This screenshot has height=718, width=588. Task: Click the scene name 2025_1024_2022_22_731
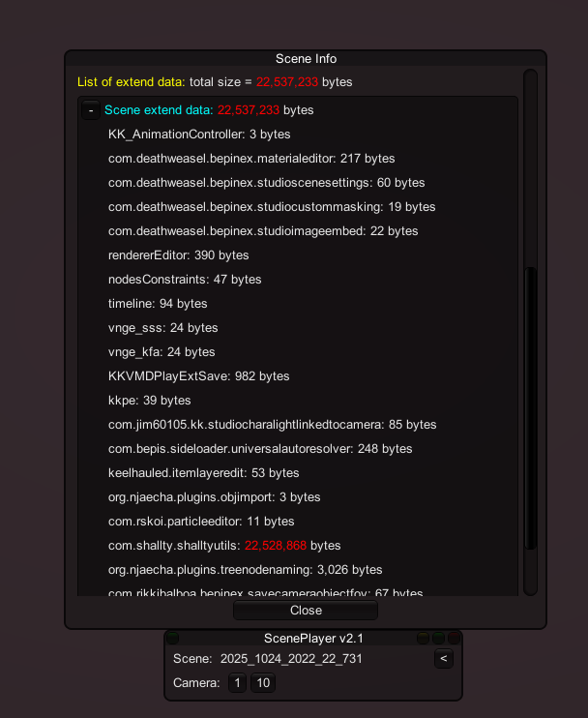coord(291,658)
